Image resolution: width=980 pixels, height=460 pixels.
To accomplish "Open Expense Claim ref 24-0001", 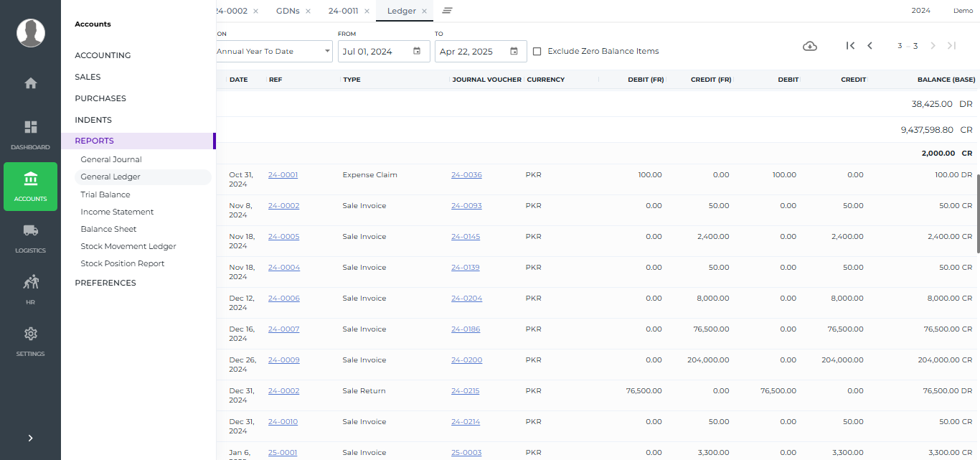I will coord(283,175).
